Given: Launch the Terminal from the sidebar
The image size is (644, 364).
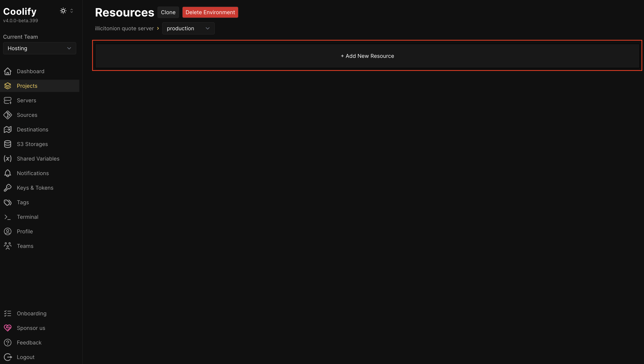Looking at the screenshot, I should (x=28, y=217).
